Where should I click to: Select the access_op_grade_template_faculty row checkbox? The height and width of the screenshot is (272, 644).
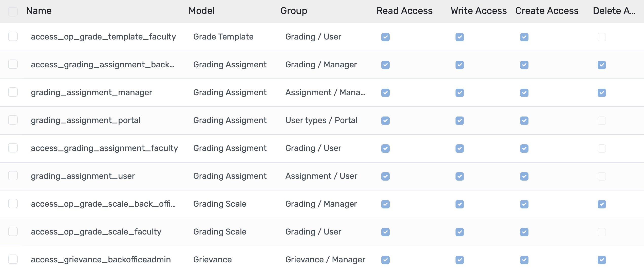point(13,37)
